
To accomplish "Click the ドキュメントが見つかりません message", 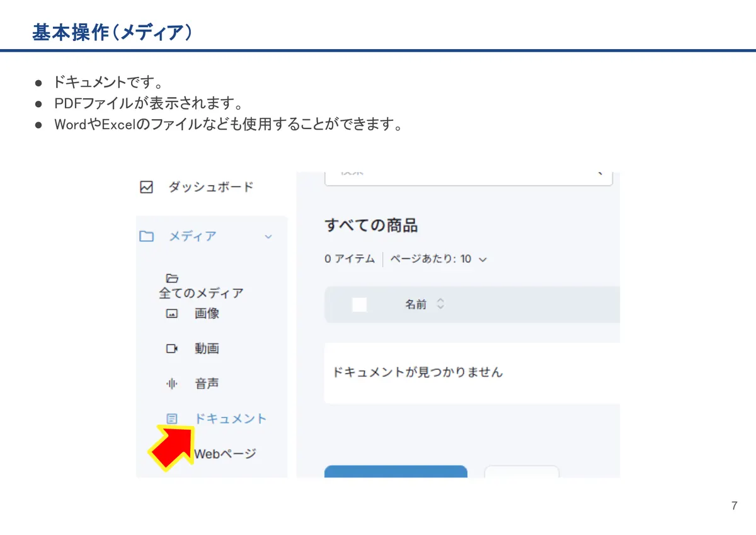I will (x=417, y=372).
